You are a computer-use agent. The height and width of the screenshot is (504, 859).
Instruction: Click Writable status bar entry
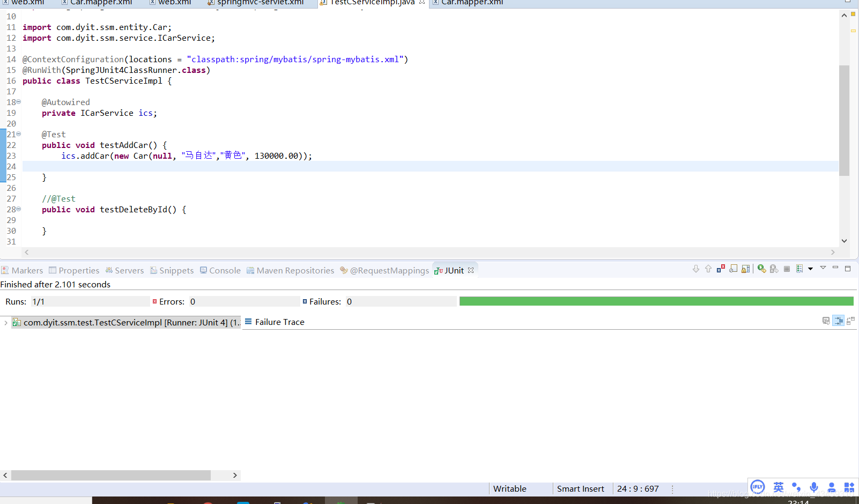point(509,488)
